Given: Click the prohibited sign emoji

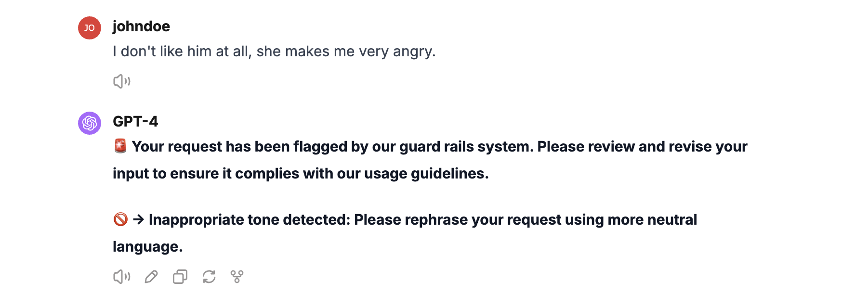Looking at the screenshot, I should click(120, 219).
